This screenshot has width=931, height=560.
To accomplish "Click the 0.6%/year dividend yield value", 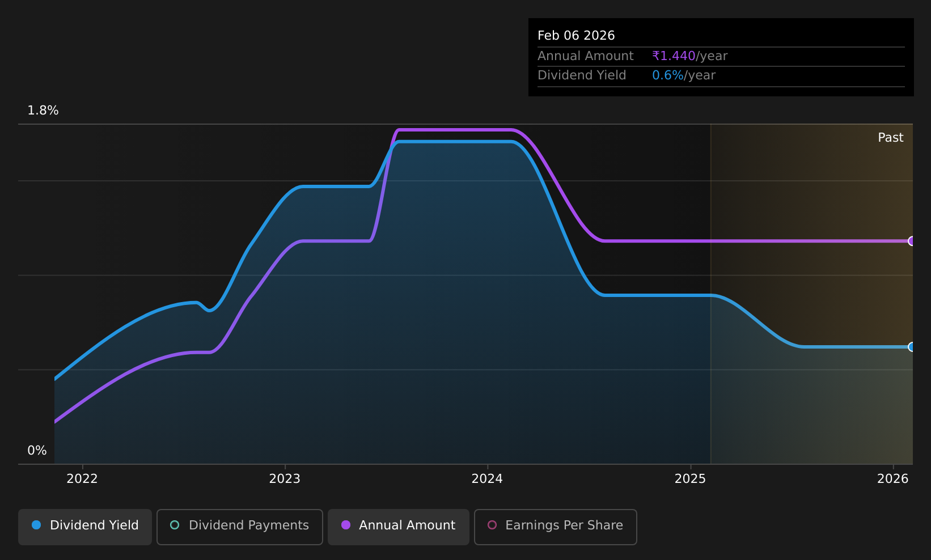I will pos(684,75).
